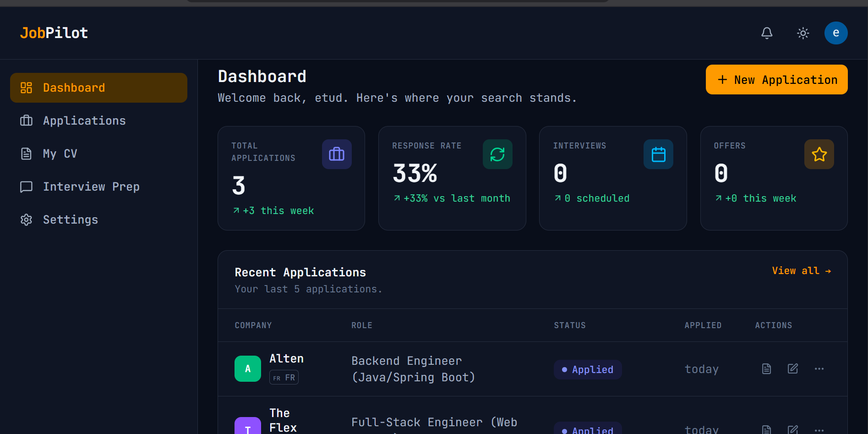
Task: Click the 33% response rate value
Action: coord(415,173)
